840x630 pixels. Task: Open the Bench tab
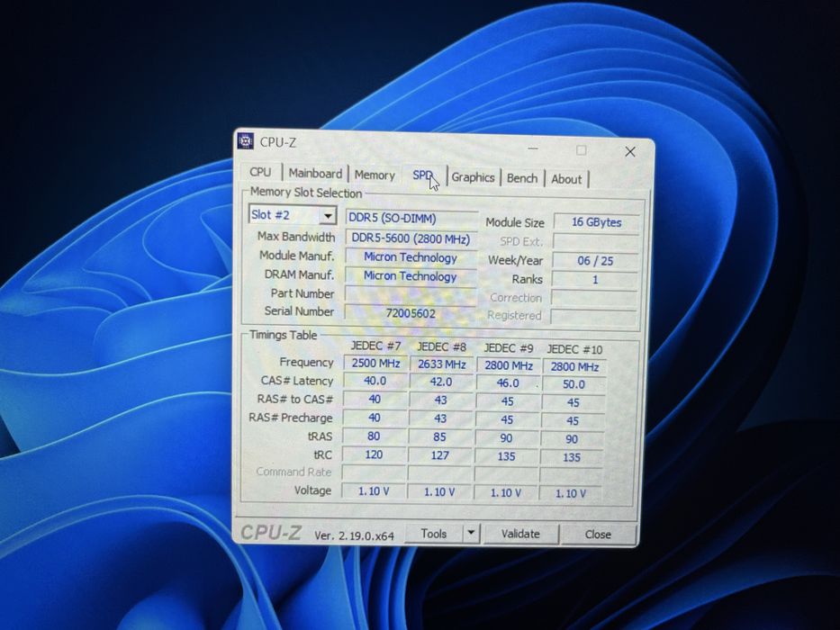click(522, 178)
